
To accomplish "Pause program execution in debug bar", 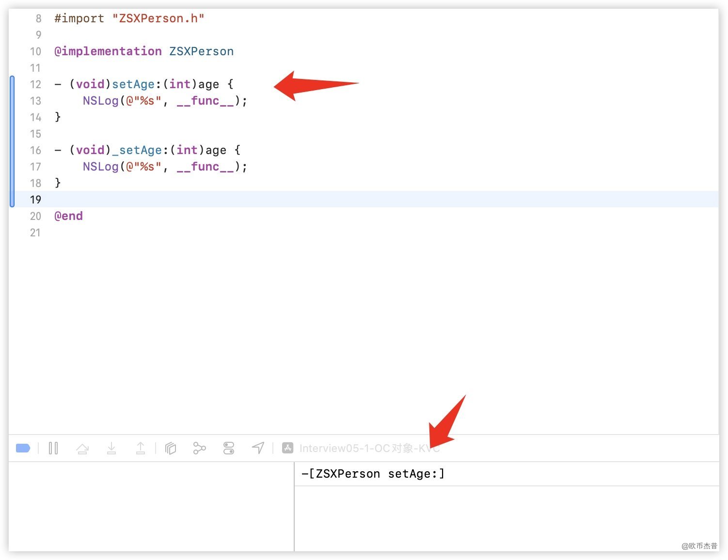I will tap(53, 448).
